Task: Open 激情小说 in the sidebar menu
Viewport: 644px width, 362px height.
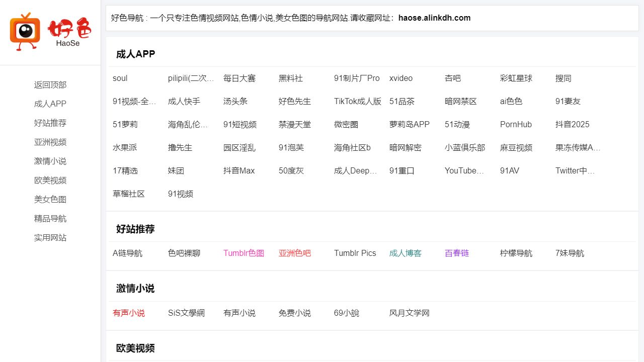Action: point(50,161)
